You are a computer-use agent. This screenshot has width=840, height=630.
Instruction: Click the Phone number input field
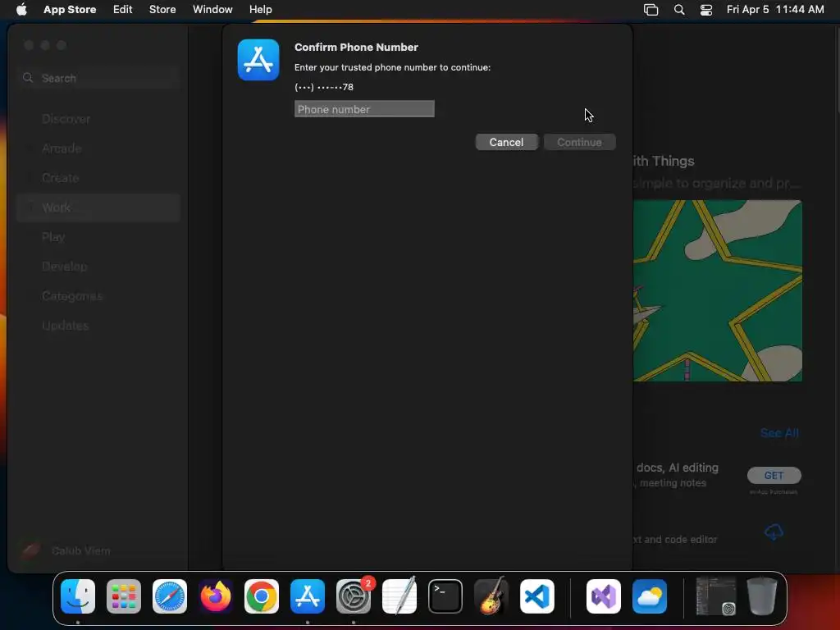pyautogui.click(x=364, y=109)
